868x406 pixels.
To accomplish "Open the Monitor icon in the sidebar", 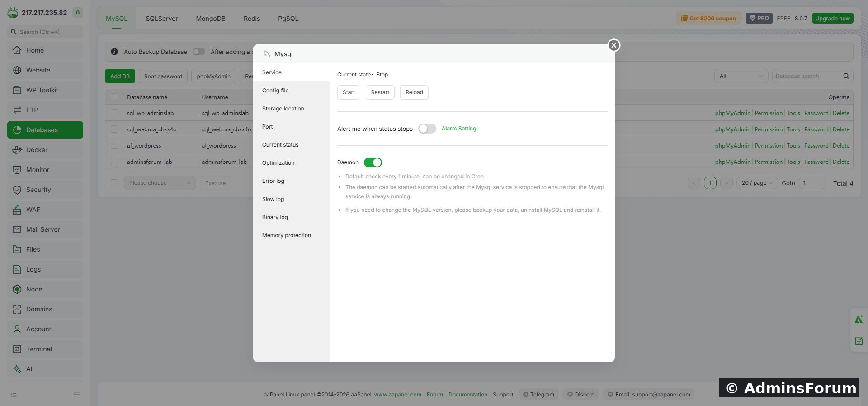I will (17, 170).
